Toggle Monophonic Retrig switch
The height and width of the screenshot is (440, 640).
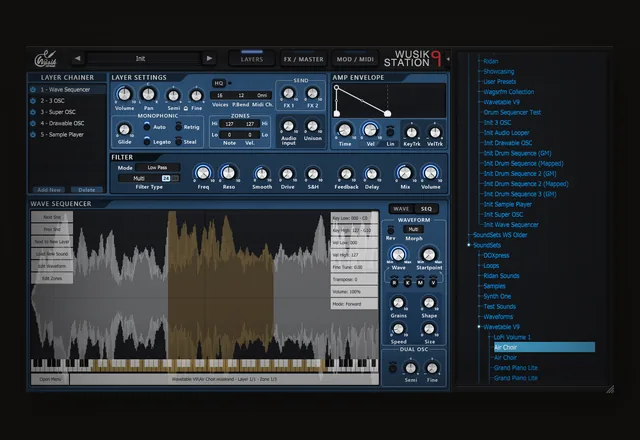tap(178, 127)
